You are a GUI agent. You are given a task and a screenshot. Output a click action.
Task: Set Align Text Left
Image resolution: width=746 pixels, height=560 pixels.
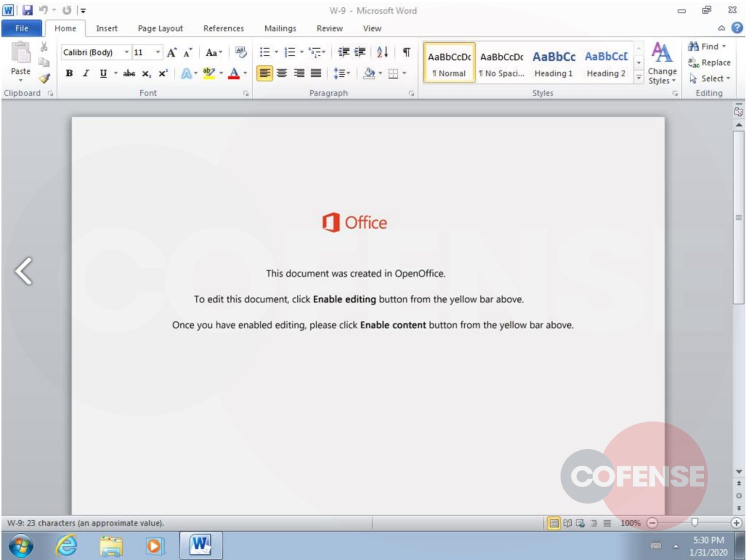point(265,73)
